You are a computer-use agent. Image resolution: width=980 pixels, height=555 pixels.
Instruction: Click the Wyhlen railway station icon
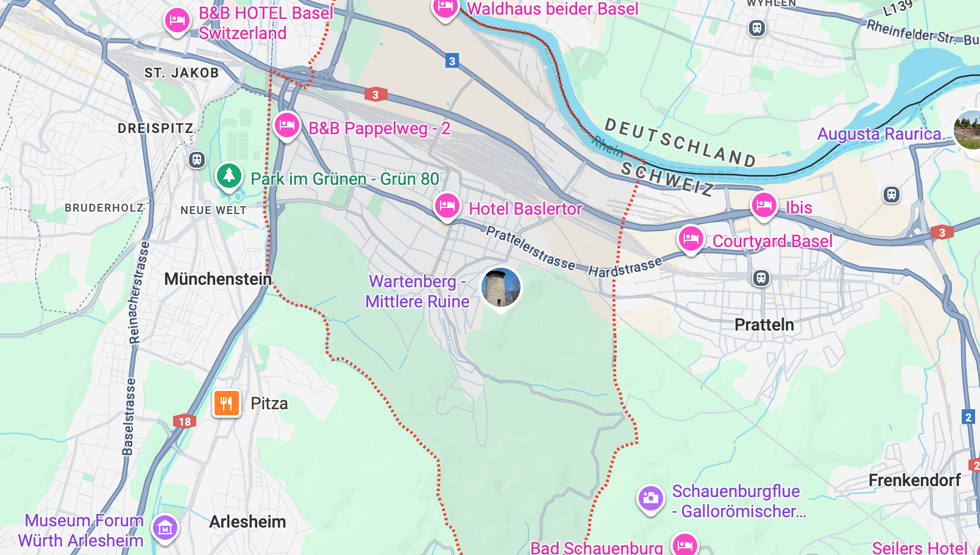pos(756,28)
